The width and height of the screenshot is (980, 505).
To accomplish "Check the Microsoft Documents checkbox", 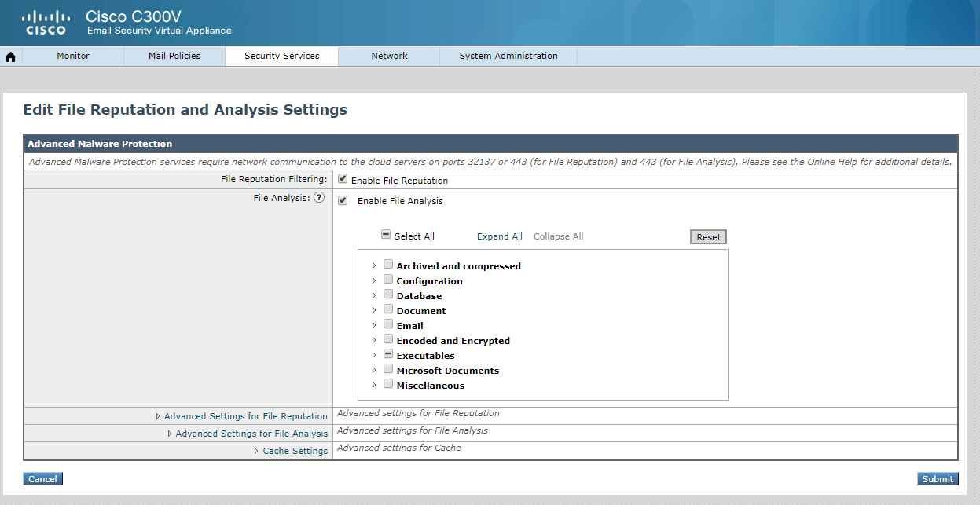I will [388, 370].
